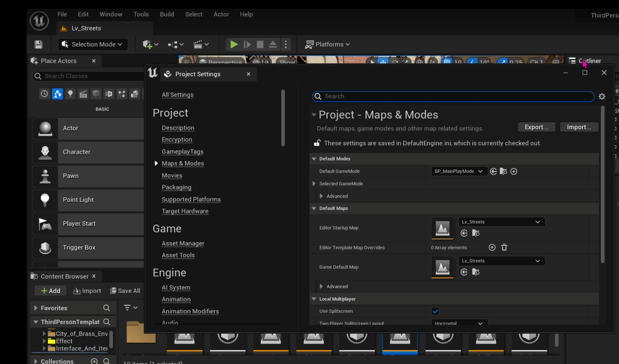Open the Window menu
This screenshot has width=619, height=364.
(110, 14)
